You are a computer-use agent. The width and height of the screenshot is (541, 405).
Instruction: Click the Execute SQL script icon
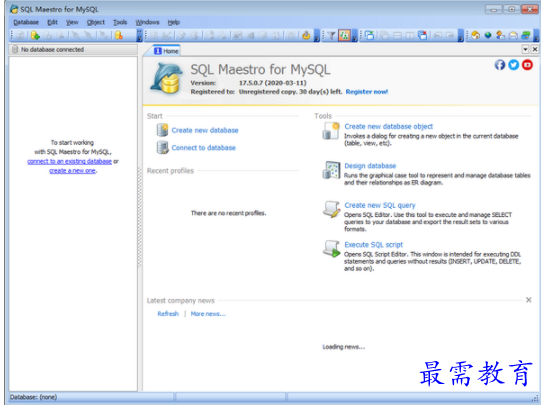click(x=332, y=249)
